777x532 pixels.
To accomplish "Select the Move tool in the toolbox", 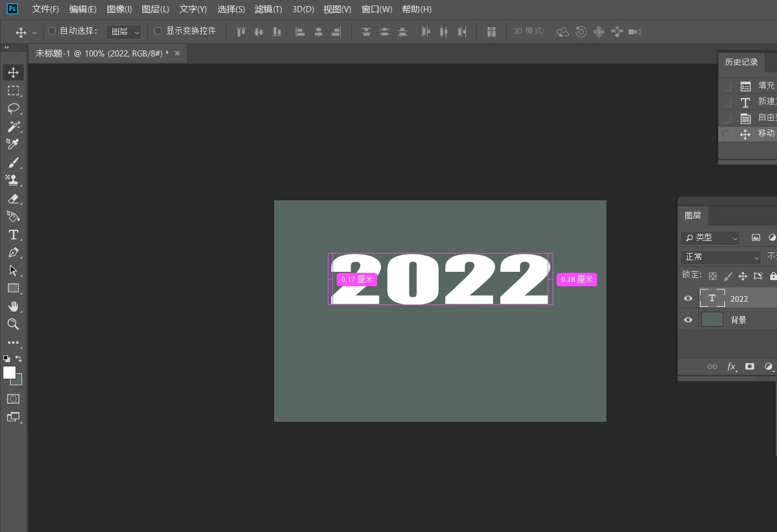I will [13, 73].
